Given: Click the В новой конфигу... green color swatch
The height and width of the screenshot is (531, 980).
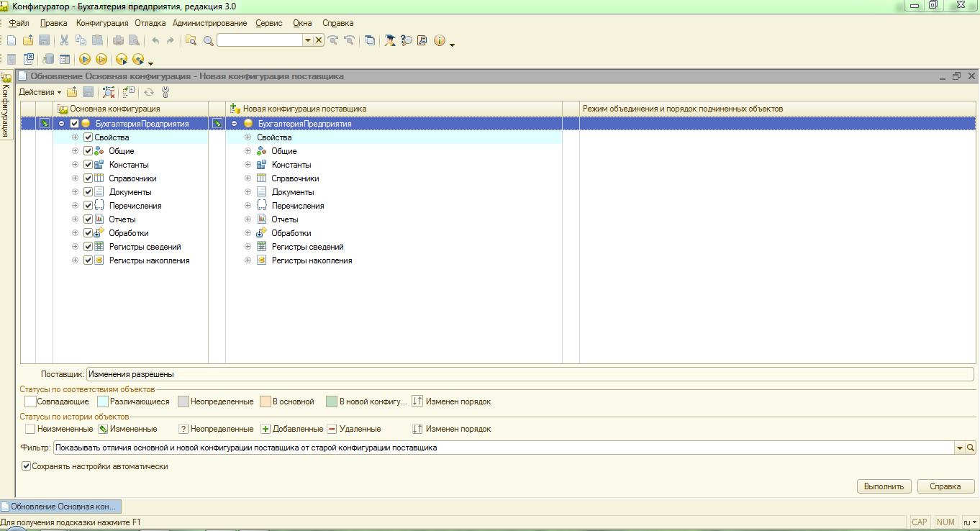Looking at the screenshot, I should (331, 401).
